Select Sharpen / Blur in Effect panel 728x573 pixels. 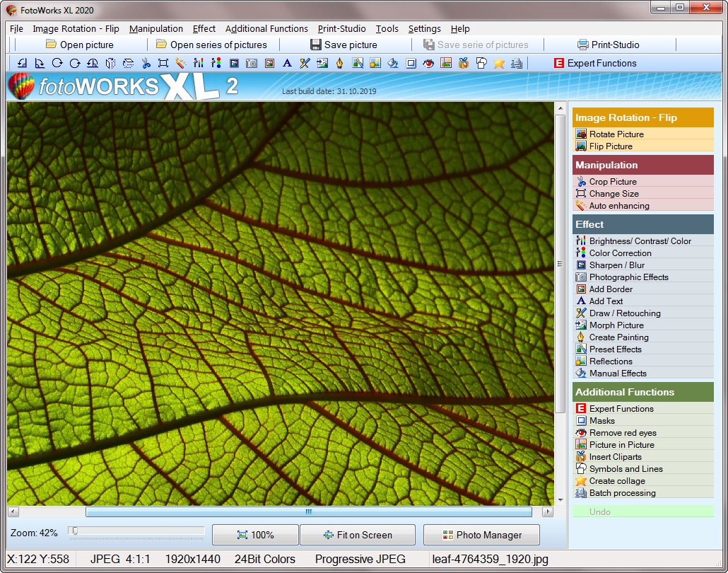tap(616, 265)
